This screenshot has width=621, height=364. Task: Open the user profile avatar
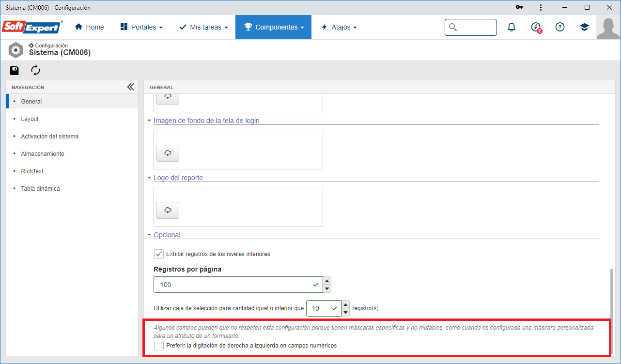pyautogui.click(x=608, y=28)
